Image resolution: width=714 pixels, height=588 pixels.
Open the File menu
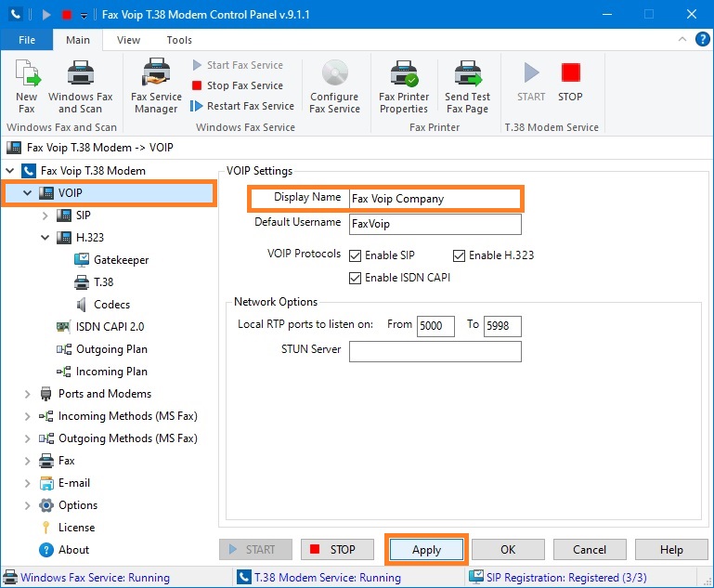tap(27, 40)
